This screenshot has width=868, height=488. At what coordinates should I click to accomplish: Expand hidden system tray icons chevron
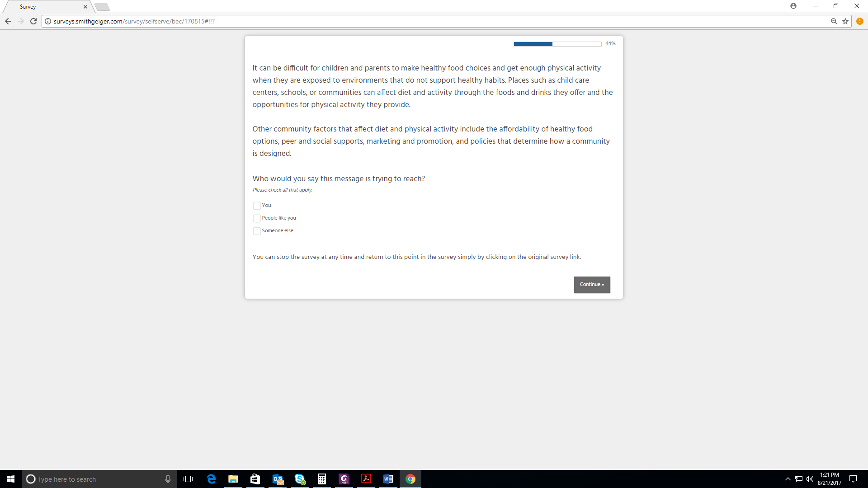pyautogui.click(x=788, y=479)
